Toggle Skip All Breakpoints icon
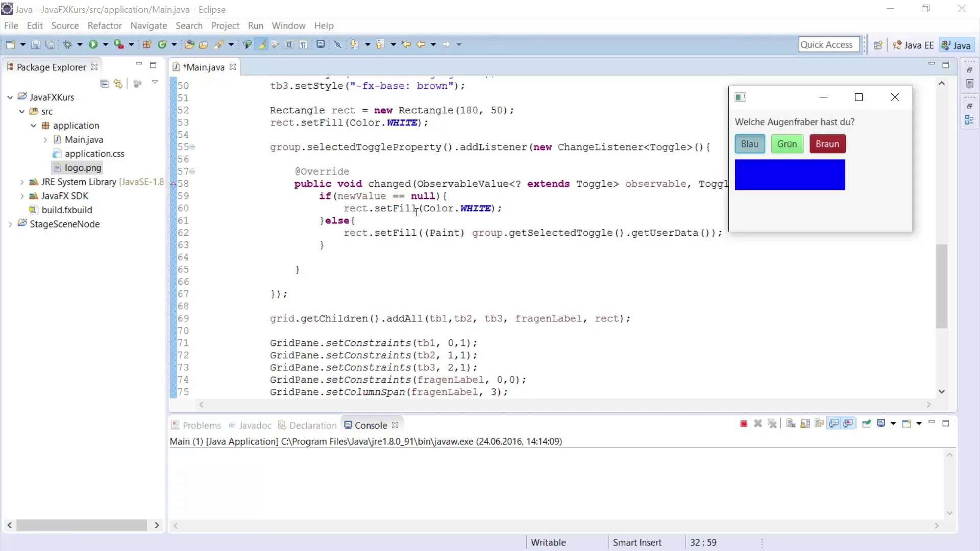Screen dimensions: 980x551 pos(337,44)
